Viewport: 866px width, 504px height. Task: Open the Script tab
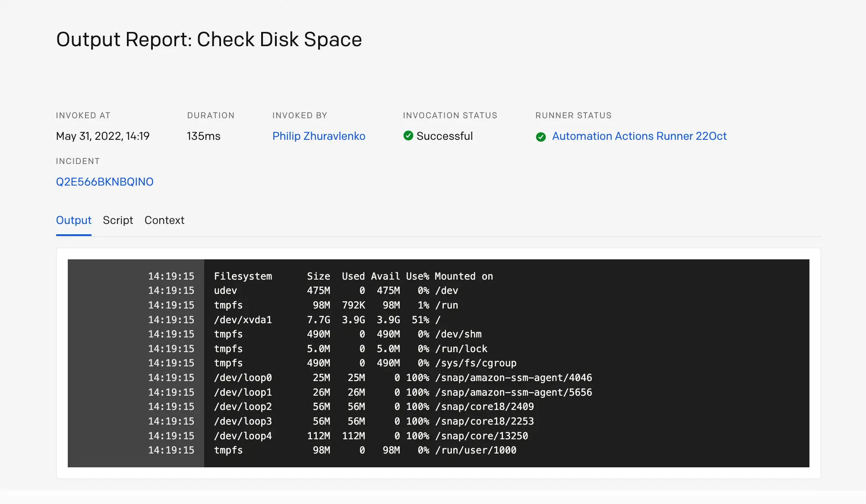coord(118,220)
